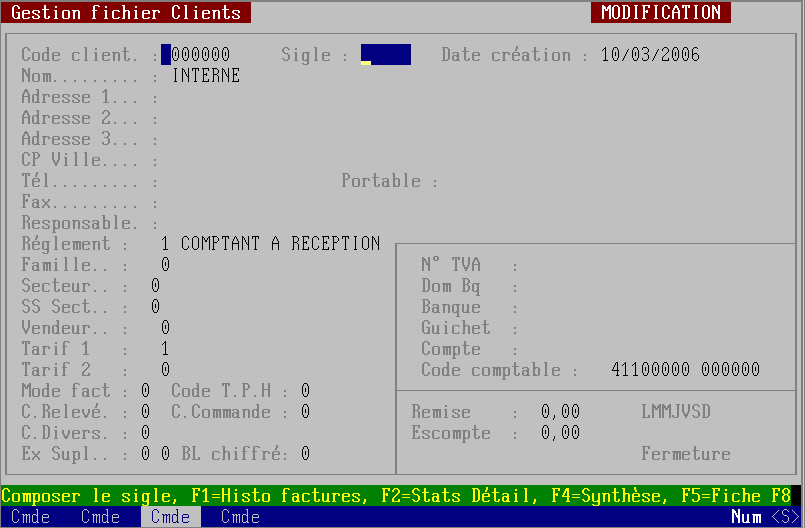This screenshot has width=805, height=528.
Task: Select the highlighted Cmde tab
Action: point(170,517)
